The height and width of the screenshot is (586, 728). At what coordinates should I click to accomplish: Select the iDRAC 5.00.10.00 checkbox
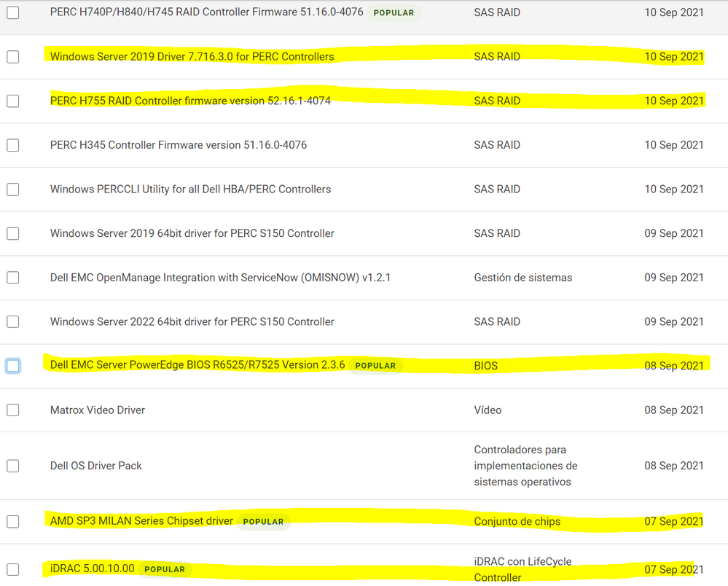point(13,569)
